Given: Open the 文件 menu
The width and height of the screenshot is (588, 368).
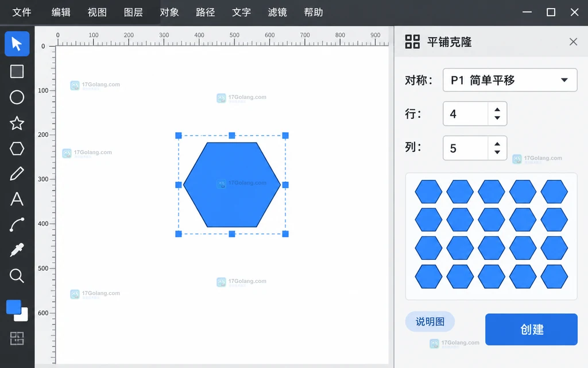Looking at the screenshot, I should click(x=22, y=13).
